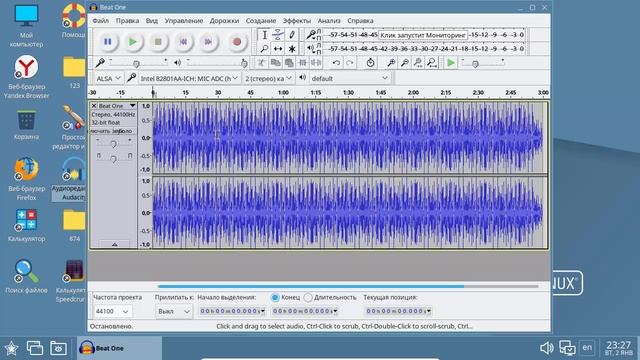
Task: Select the Draw pencil tool
Action: point(292,35)
